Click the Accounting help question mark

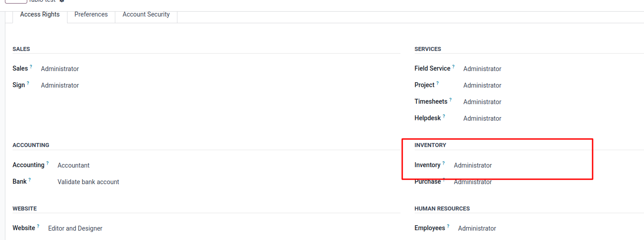click(47, 163)
